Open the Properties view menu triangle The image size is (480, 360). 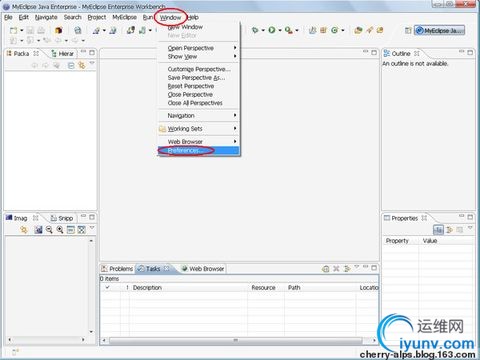pos(470,227)
